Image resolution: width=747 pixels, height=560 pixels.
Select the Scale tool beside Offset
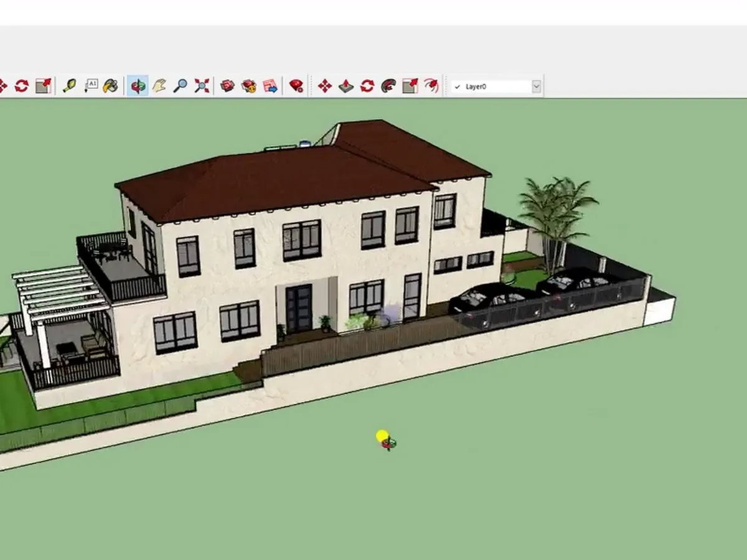pos(410,86)
